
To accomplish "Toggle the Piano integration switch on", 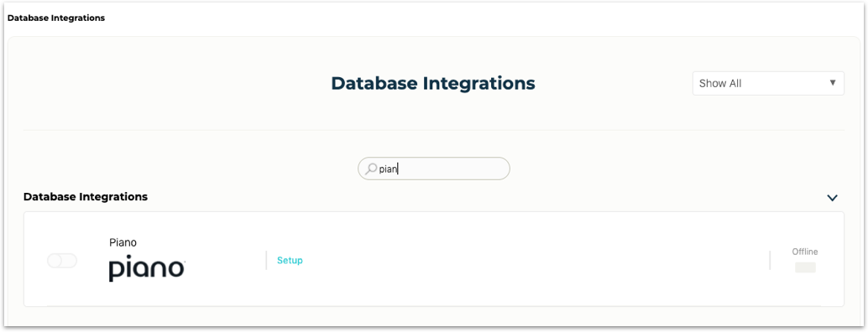I will pyautogui.click(x=62, y=261).
